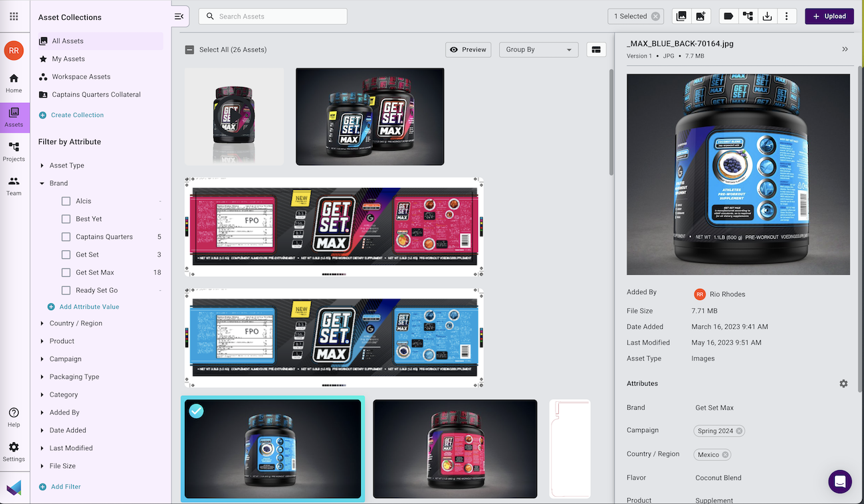864x504 pixels.
Task: Click the app logo at bottom left
Action: click(14, 488)
